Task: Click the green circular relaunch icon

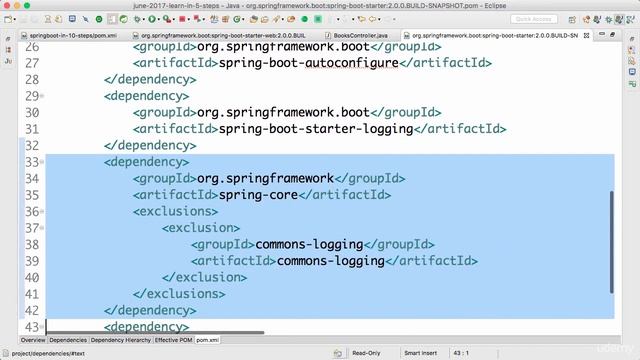Action: (99, 19)
